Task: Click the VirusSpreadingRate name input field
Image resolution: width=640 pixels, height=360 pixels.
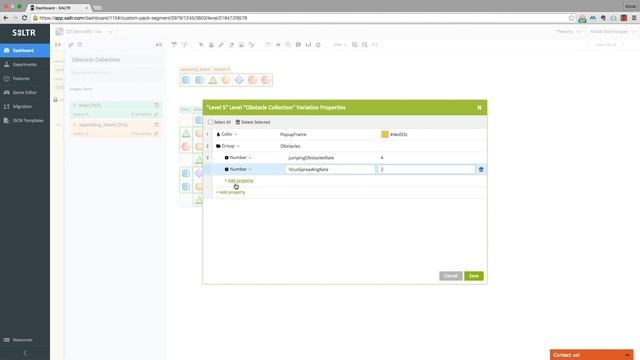Action: point(330,169)
